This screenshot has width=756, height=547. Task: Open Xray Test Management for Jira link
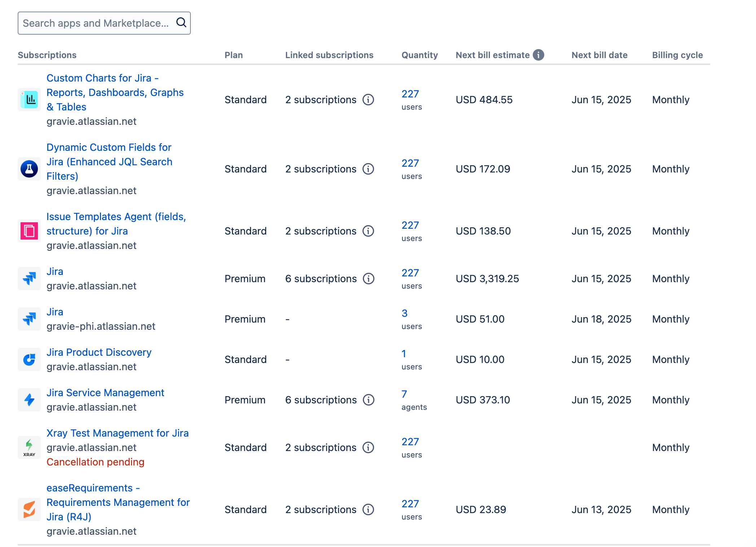(x=118, y=433)
